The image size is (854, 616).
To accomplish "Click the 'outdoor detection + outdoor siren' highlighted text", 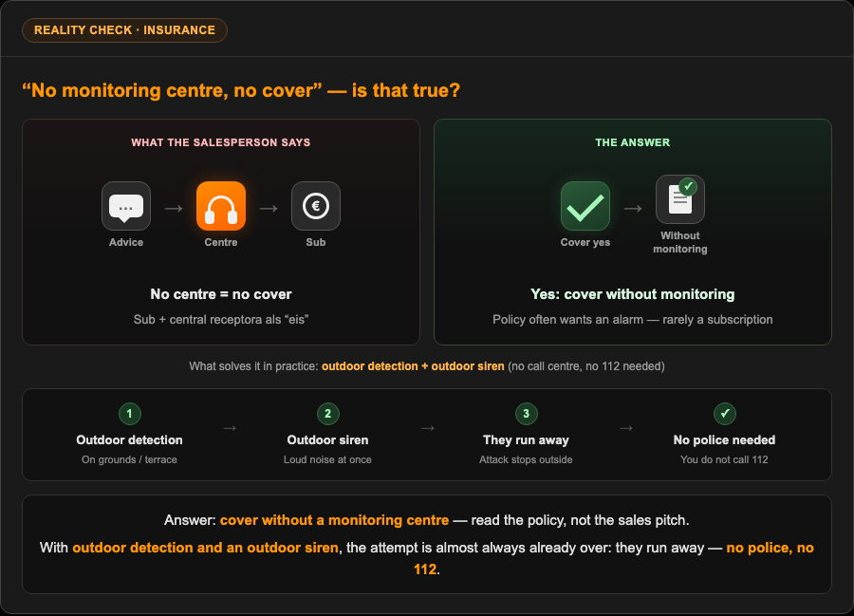I will pyautogui.click(x=413, y=366).
